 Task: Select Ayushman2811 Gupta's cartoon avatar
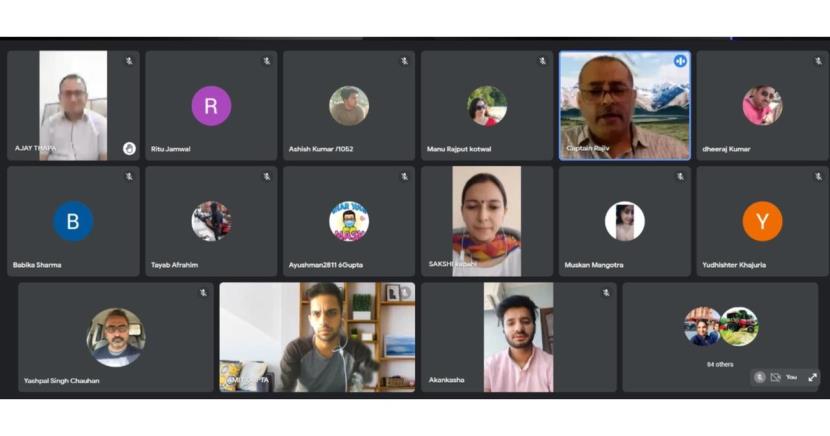coord(349,221)
